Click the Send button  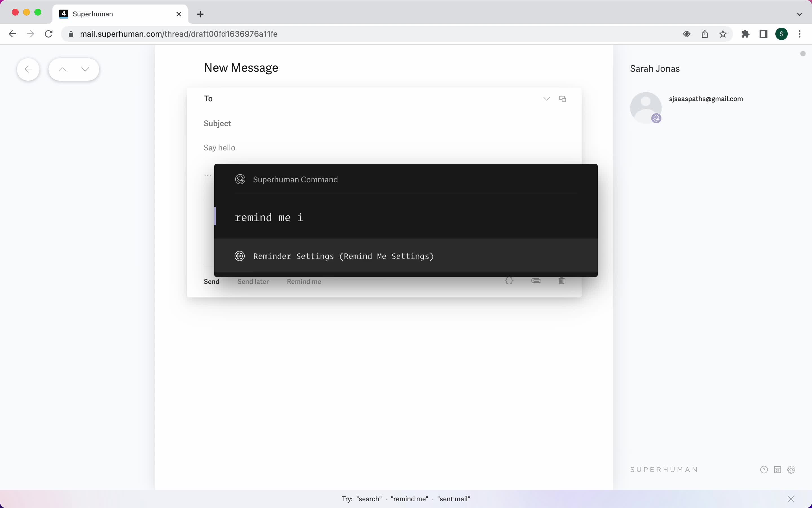(x=211, y=282)
